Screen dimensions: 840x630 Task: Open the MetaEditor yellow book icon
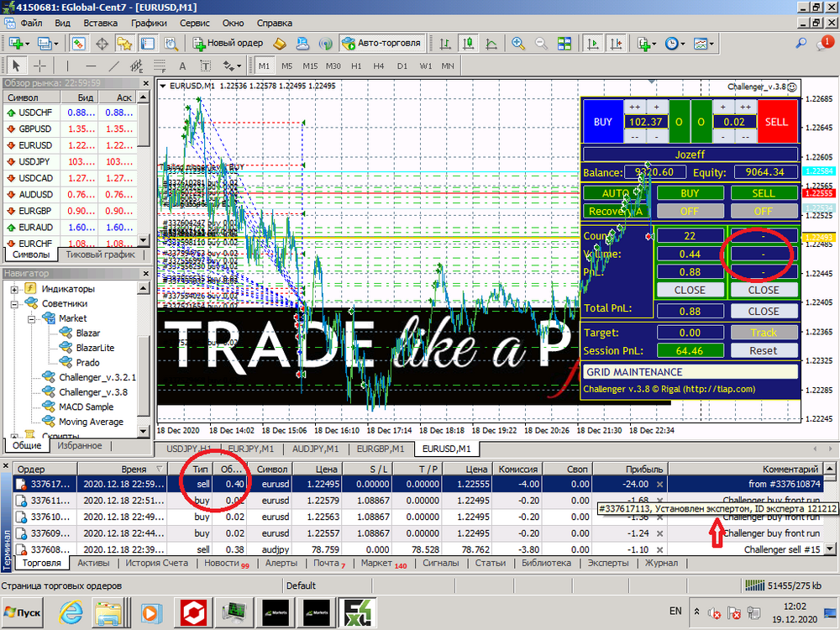(x=280, y=44)
